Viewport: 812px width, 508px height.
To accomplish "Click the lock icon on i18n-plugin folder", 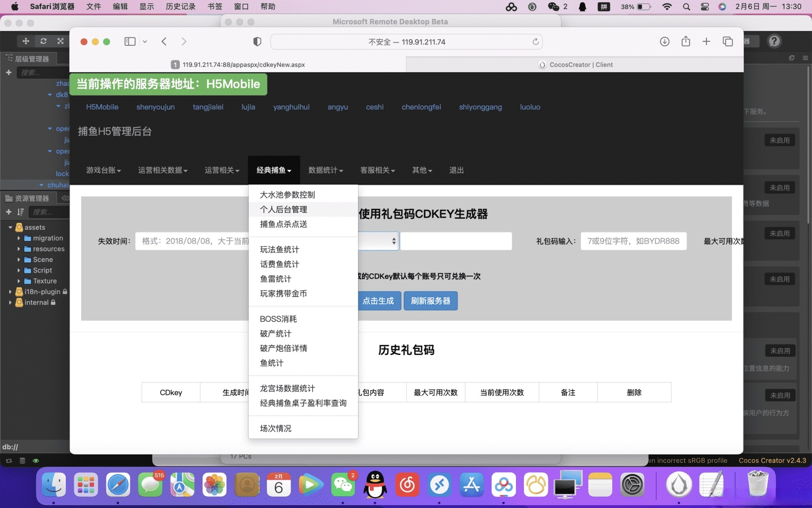I will click(65, 292).
